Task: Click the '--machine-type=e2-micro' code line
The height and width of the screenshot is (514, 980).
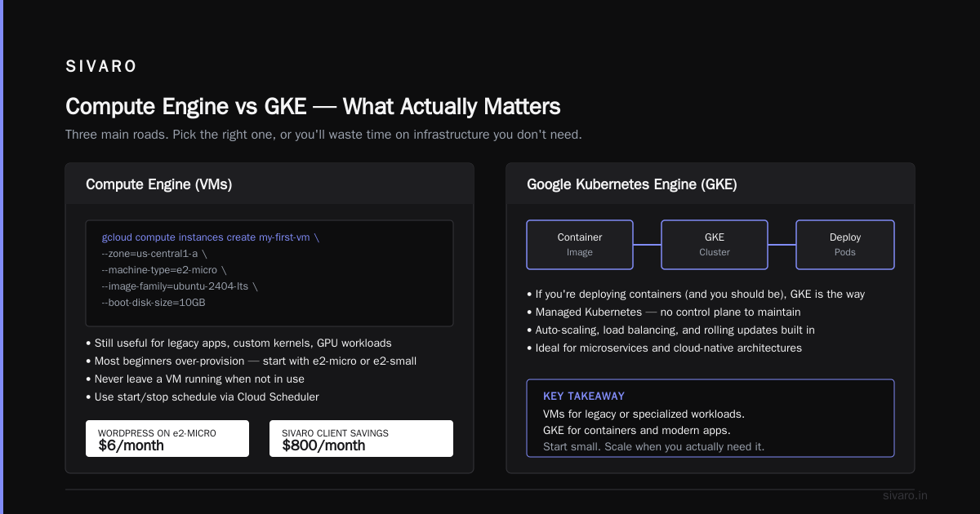Action: (x=164, y=270)
